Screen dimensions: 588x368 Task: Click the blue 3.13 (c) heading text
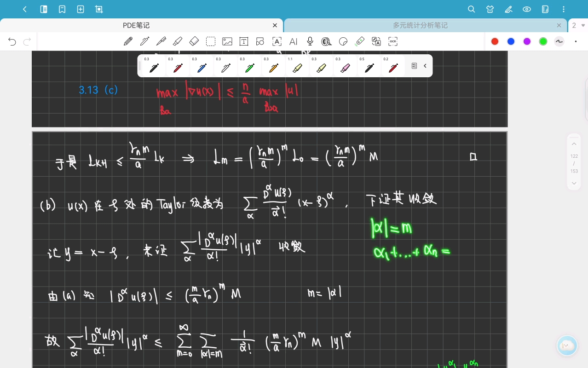tap(98, 90)
